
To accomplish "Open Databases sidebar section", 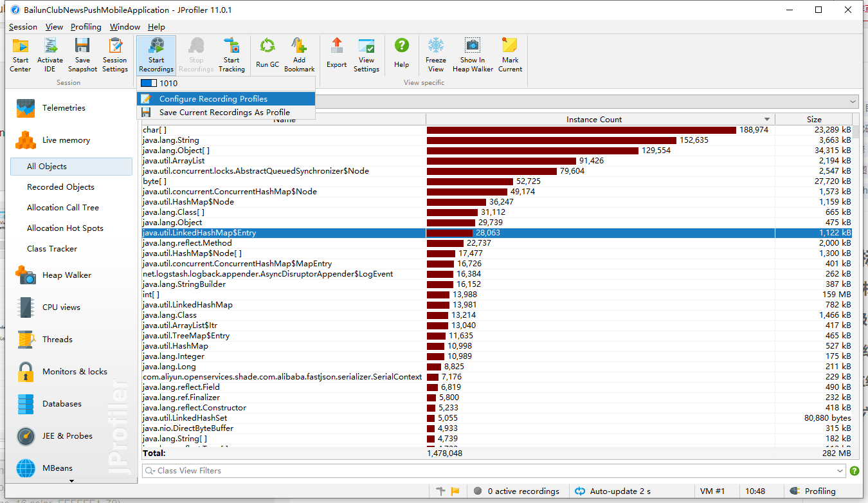I will tap(71, 404).
